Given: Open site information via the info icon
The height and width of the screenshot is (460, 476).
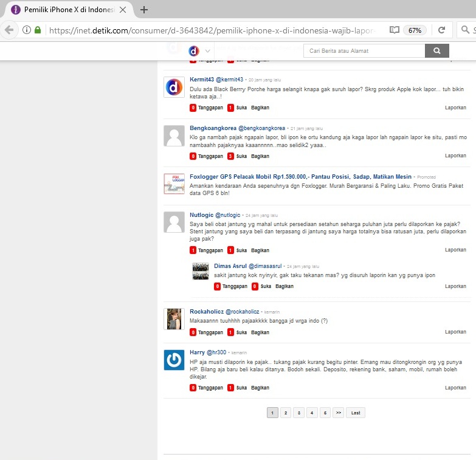Looking at the screenshot, I should point(27,30).
